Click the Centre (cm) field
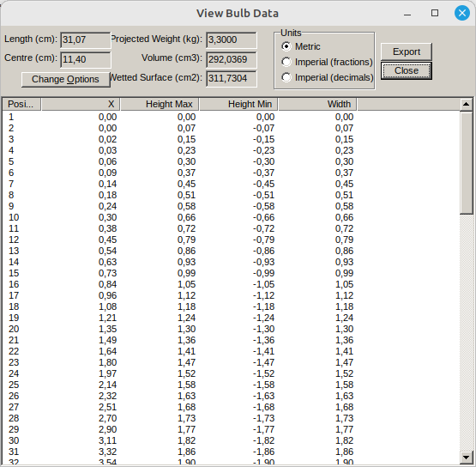Screen dimensions: 476x467 coord(86,59)
